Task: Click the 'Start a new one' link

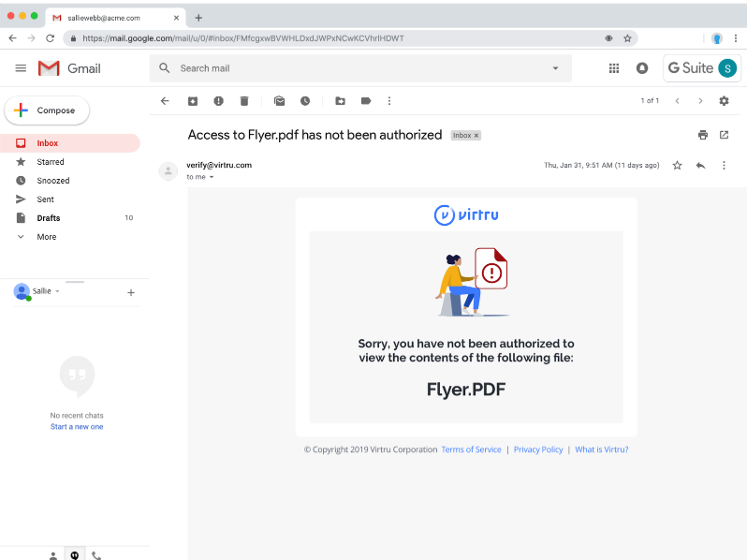Action: [77, 426]
